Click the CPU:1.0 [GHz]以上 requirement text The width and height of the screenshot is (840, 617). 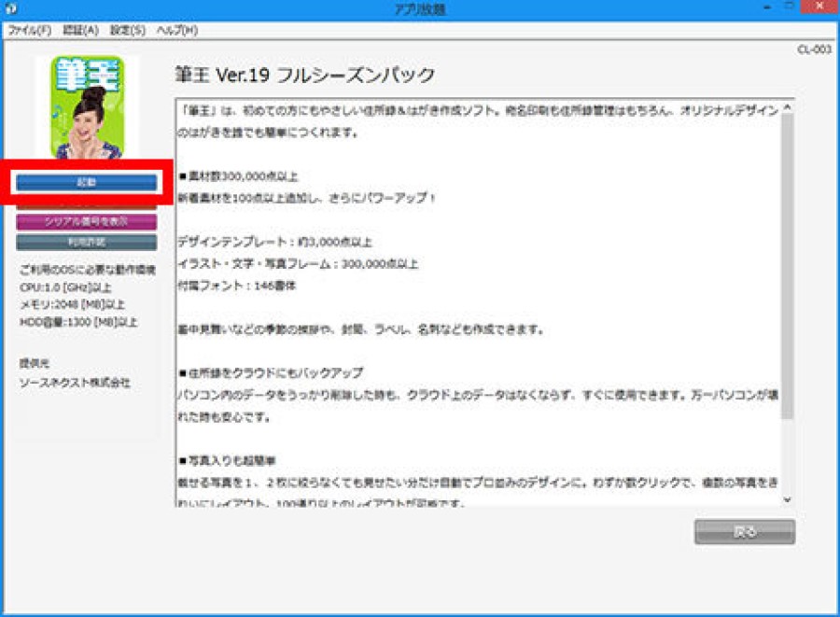coord(65,287)
